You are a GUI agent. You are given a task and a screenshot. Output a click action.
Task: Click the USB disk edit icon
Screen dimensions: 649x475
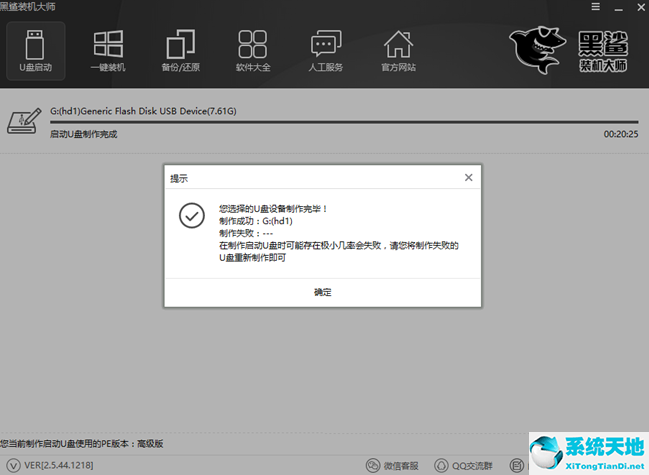click(24, 120)
